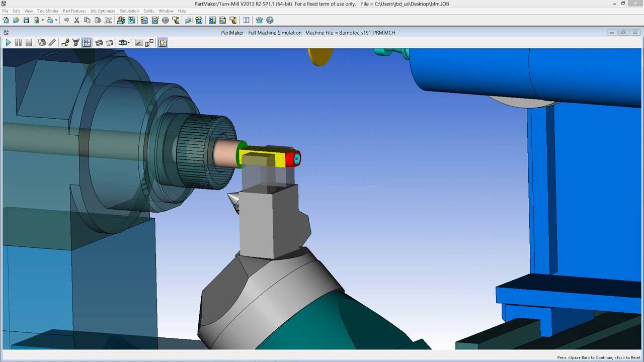Open the ToolMinder menu
Viewport: 644px width, 362px height.
tap(48, 11)
